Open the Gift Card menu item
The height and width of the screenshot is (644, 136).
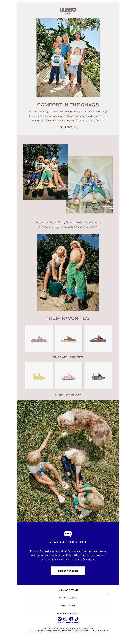point(68,605)
